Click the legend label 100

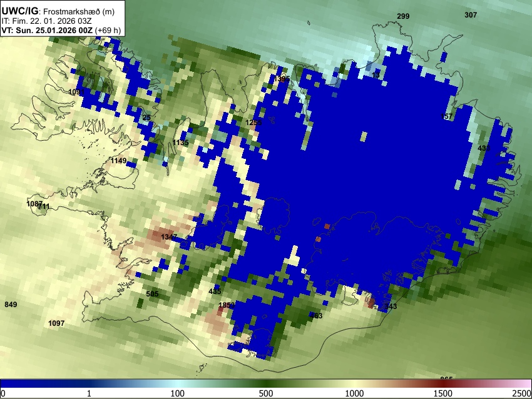coord(178,393)
